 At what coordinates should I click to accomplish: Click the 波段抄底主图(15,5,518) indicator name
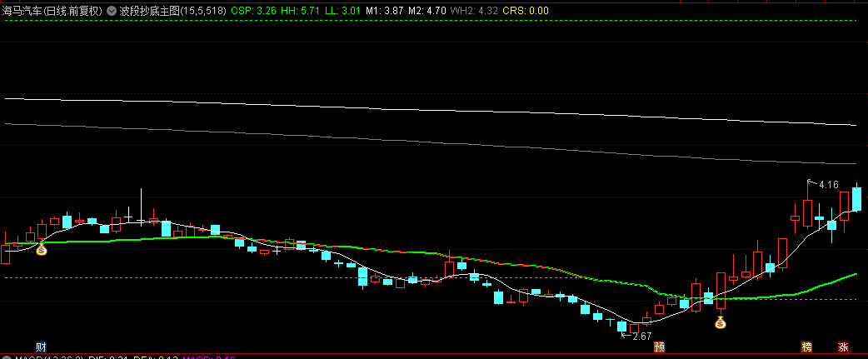coord(172,11)
